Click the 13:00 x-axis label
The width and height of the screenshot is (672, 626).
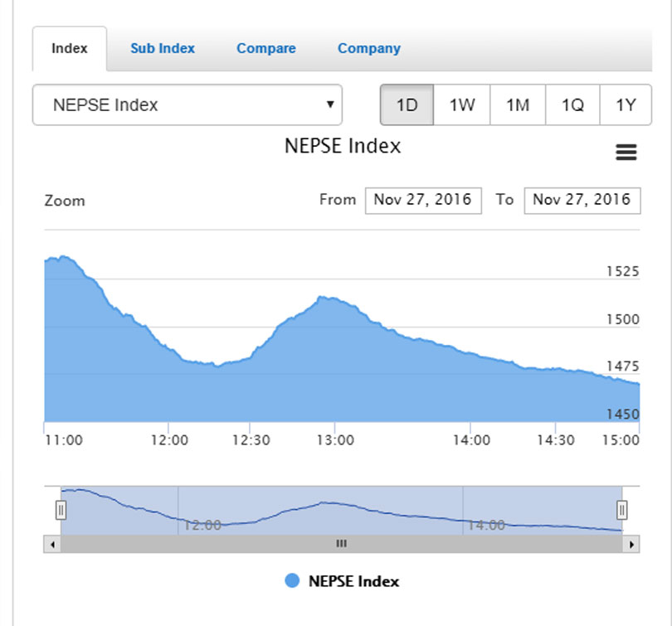(335, 440)
